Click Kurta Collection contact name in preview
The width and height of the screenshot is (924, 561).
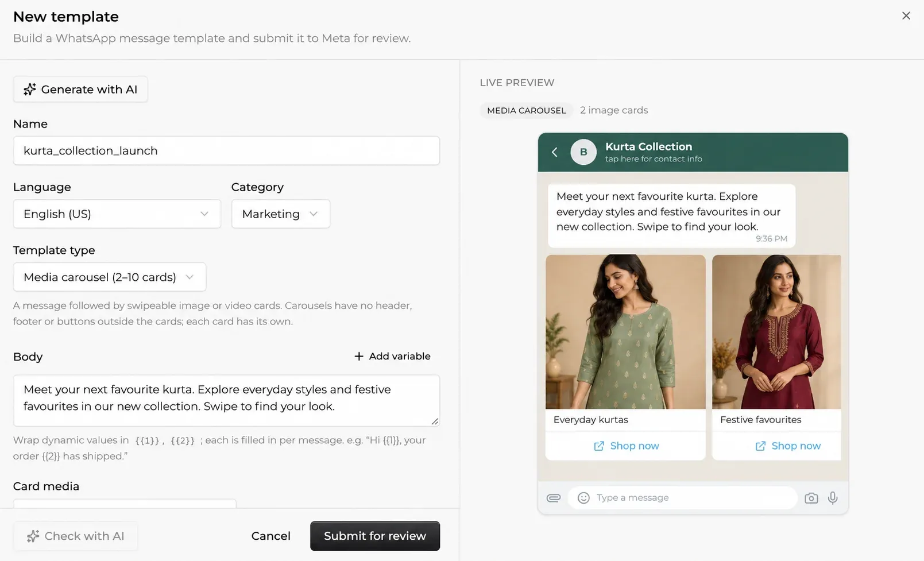[648, 146]
